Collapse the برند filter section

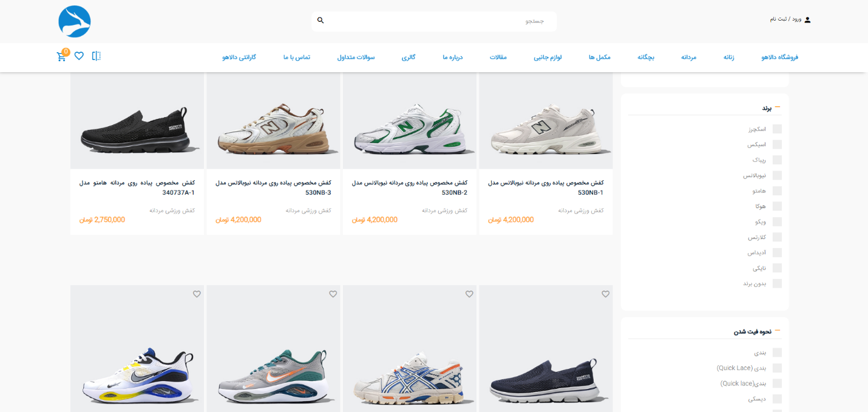pos(778,107)
